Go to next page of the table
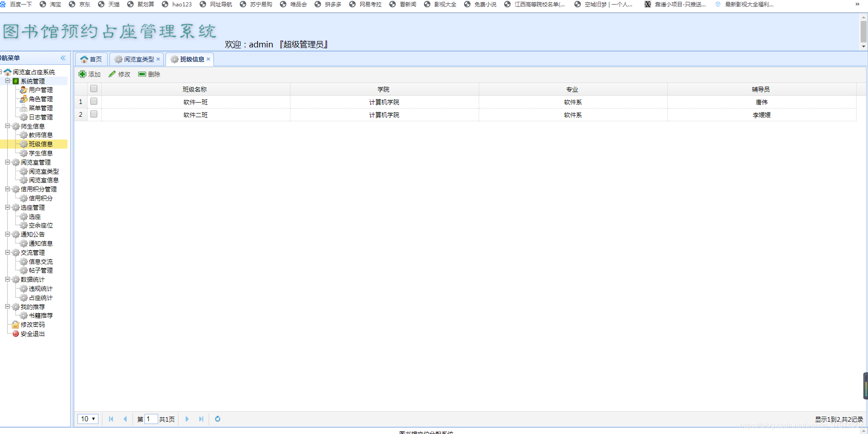 [x=187, y=419]
